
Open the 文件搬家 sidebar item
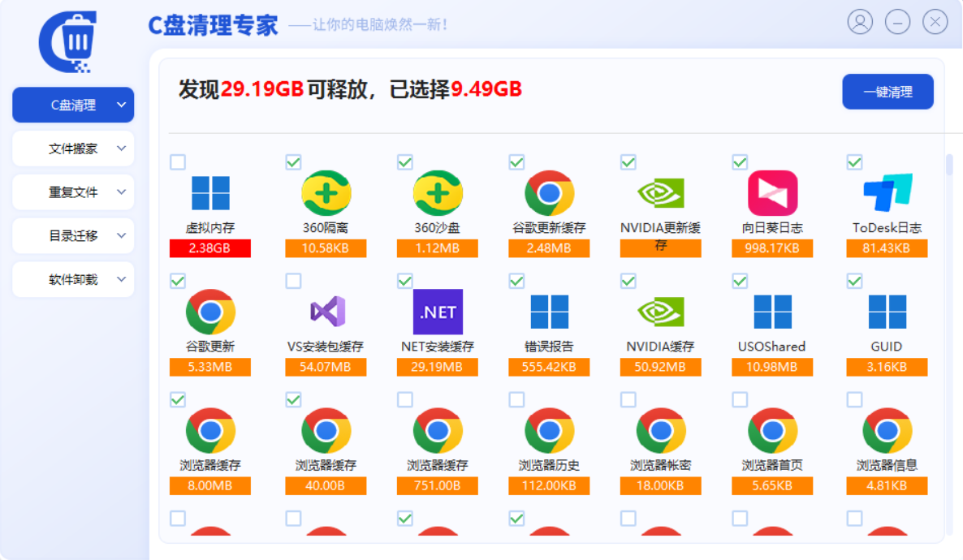coord(73,149)
